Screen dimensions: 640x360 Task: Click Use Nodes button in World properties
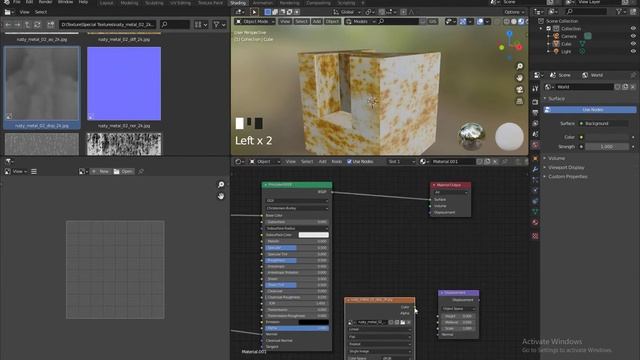590,110
